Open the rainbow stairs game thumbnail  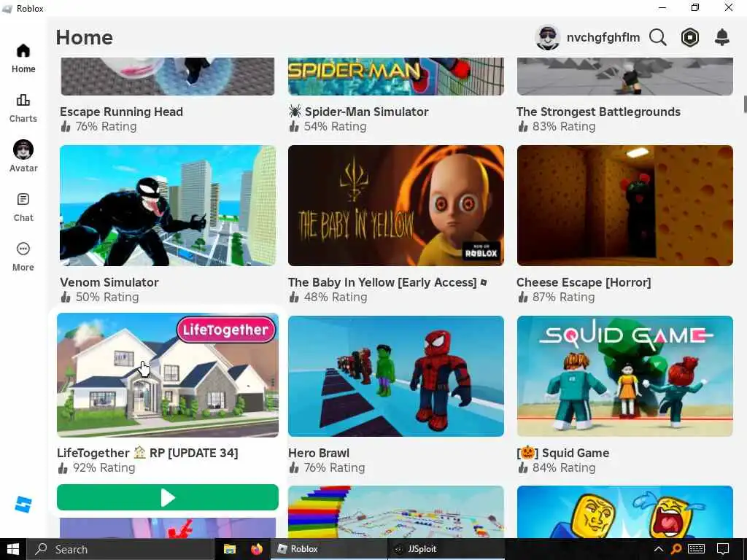pos(396,512)
